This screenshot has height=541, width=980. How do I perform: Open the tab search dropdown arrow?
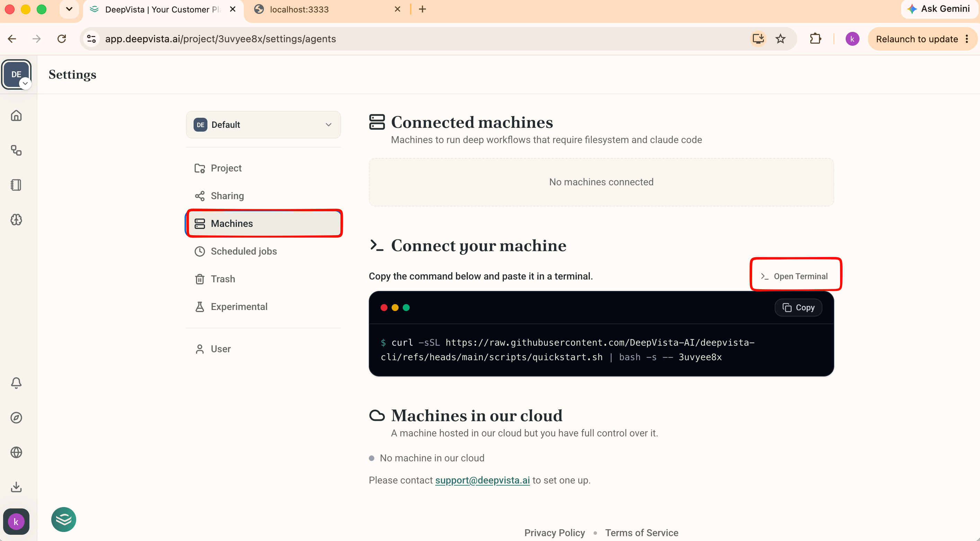(69, 9)
